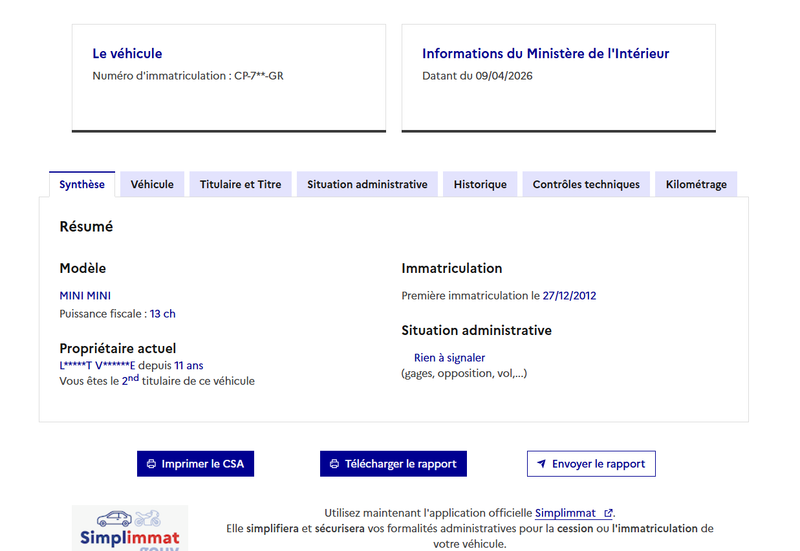
Task: Click the printer icon on Télécharger le rapport
Action: [334, 464]
